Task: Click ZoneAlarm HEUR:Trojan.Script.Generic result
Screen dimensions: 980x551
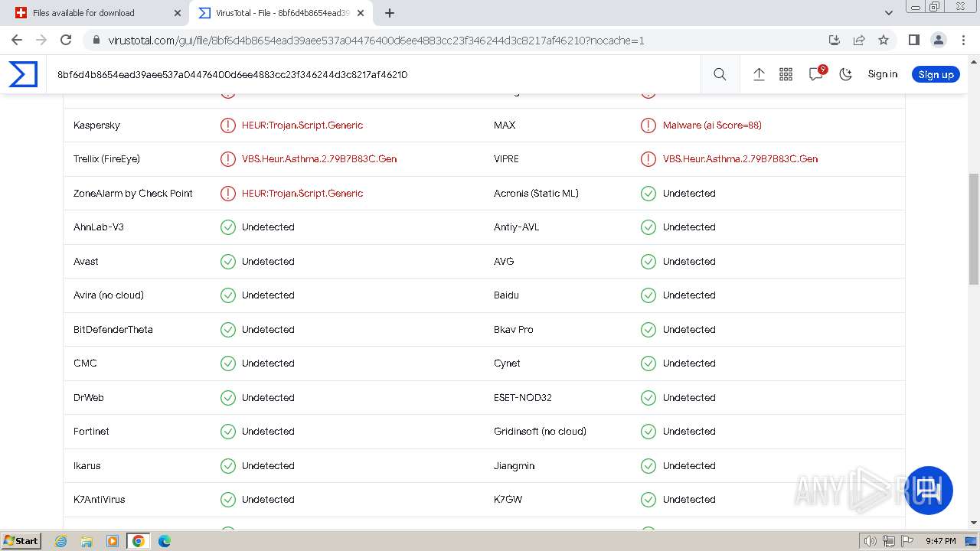Action: tap(302, 194)
